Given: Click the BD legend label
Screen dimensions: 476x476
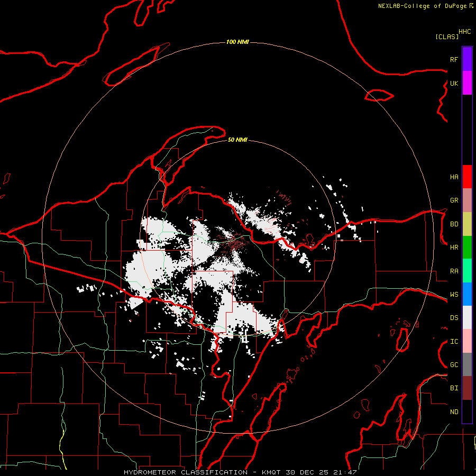Looking at the screenshot, I should [x=454, y=224].
